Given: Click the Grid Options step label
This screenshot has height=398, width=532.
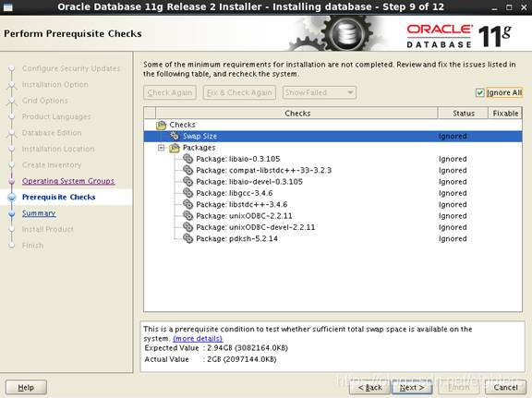Looking at the screenshot, I should [x=44, y=101].
